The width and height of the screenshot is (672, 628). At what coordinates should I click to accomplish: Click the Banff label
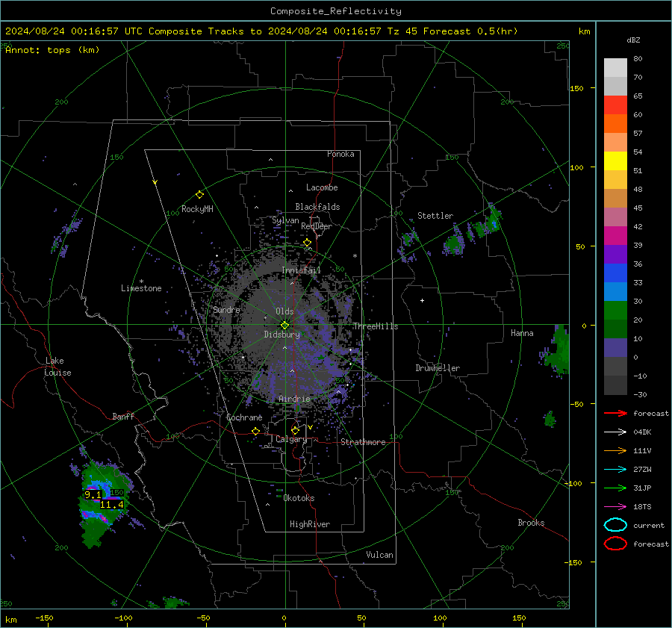123,417
